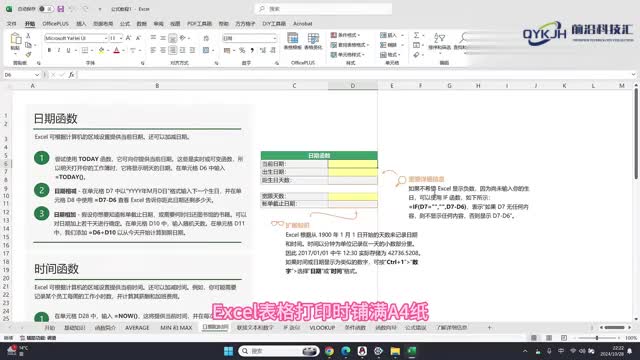The height and width of the screenshot is (360, 640).
Task: Click the Increase Decimal icon
Action: (x=262, y=50)
